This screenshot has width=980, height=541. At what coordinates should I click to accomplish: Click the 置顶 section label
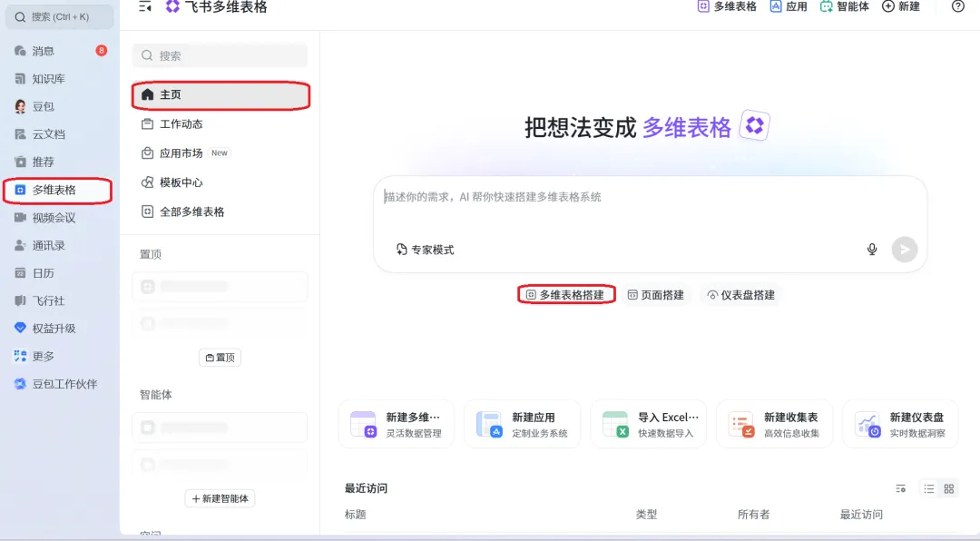tap(151, 254)
